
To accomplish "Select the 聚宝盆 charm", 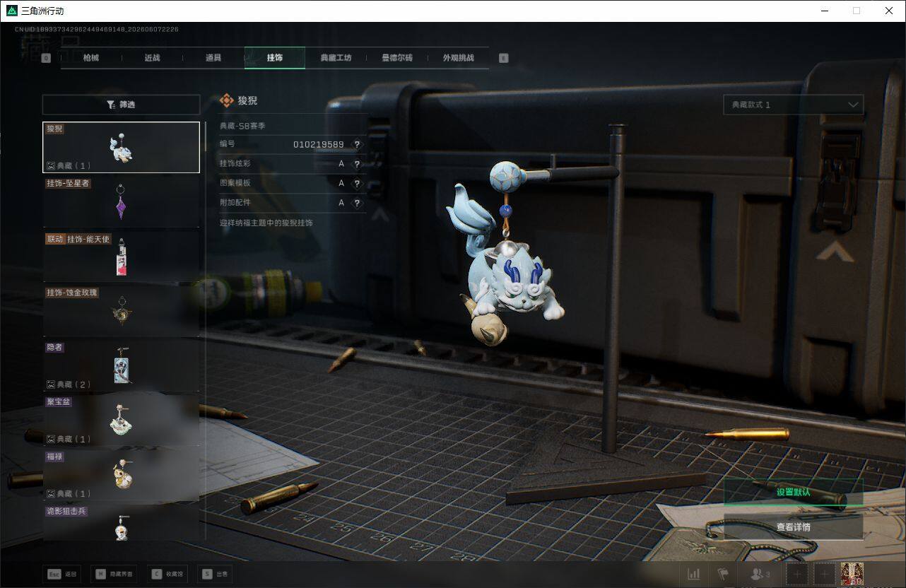I will click(121, 421).
